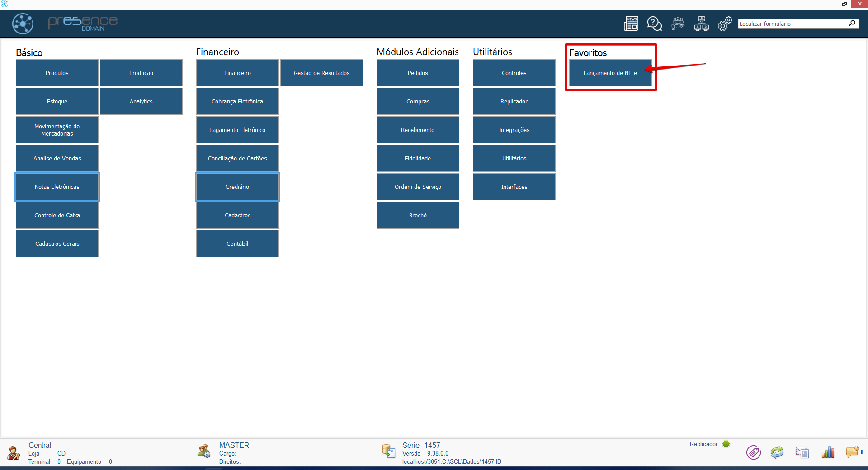
Task: Click the Central store label
Action: pos(40,445)
